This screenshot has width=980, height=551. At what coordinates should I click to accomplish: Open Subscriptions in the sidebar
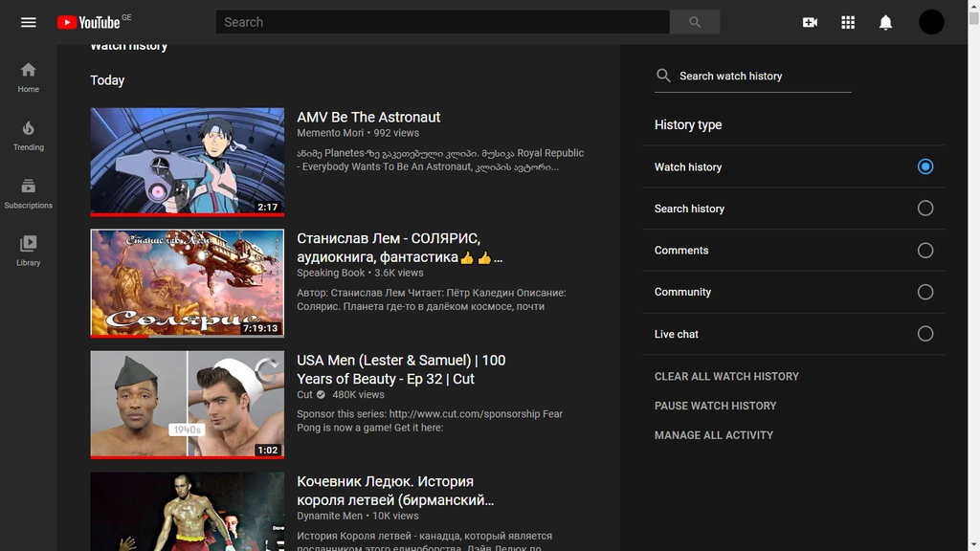pyautogui.click(x=28, y=193)
